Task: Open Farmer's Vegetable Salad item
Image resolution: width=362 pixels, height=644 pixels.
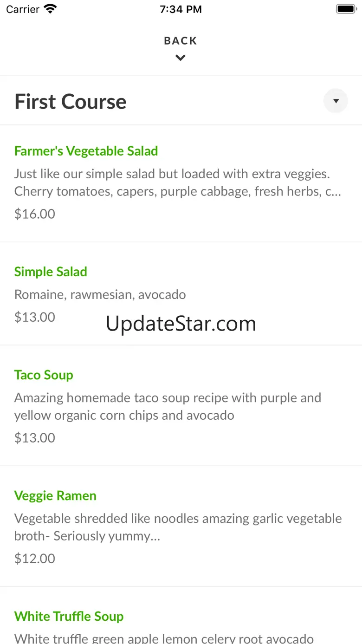Action: tap(86, 151)
